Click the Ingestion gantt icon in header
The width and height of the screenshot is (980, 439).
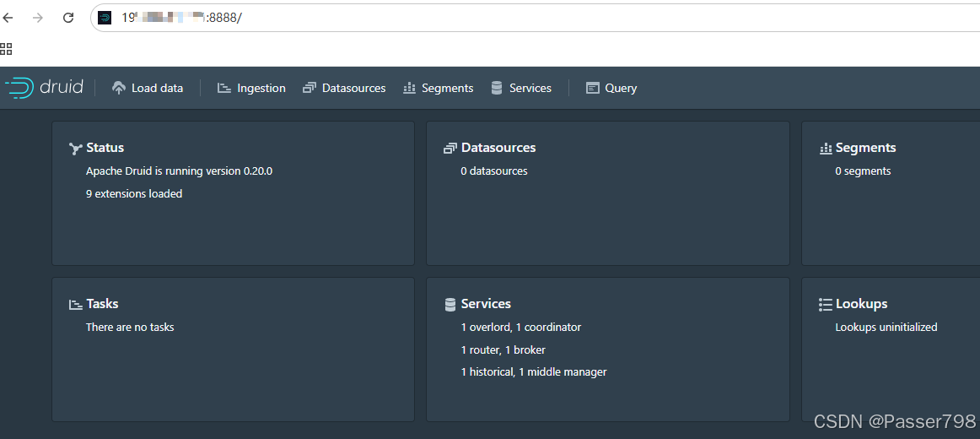[223, 88]
